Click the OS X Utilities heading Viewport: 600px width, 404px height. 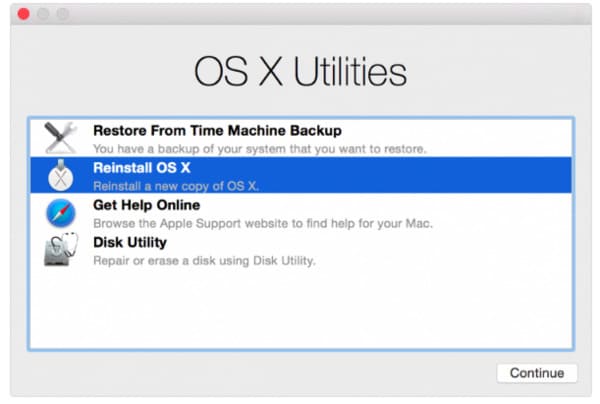coord(300,72)
